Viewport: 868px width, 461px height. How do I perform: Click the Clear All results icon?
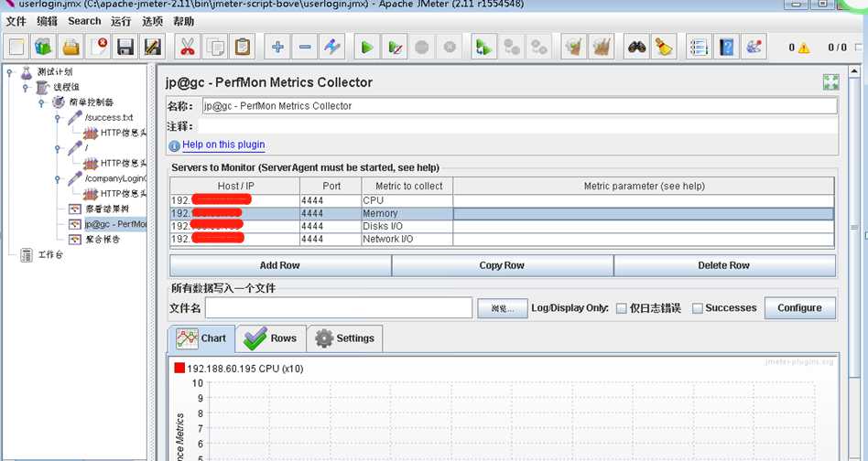coord(602,47)
